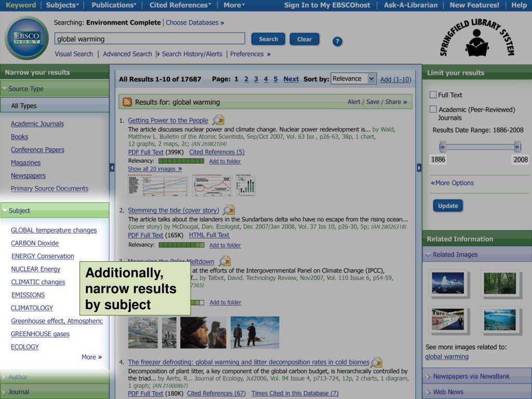Viewport: 532px width, 399px height.
Task: Click the EBSCOhost logo
Action: point(27,38)
